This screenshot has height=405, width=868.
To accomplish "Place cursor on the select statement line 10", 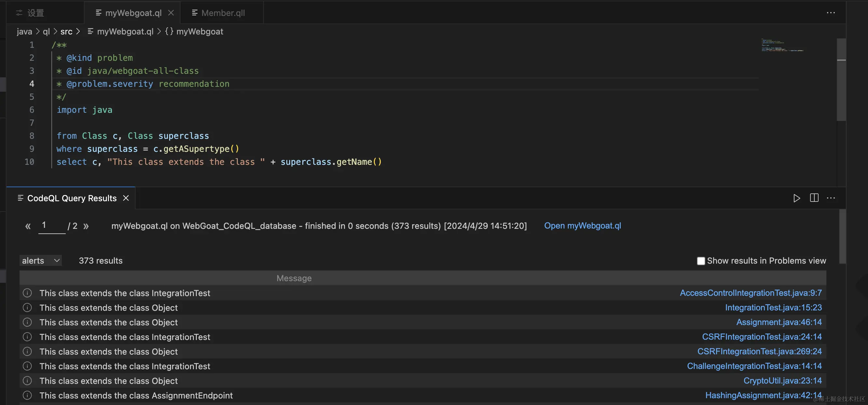I will (x=219, y=162).
